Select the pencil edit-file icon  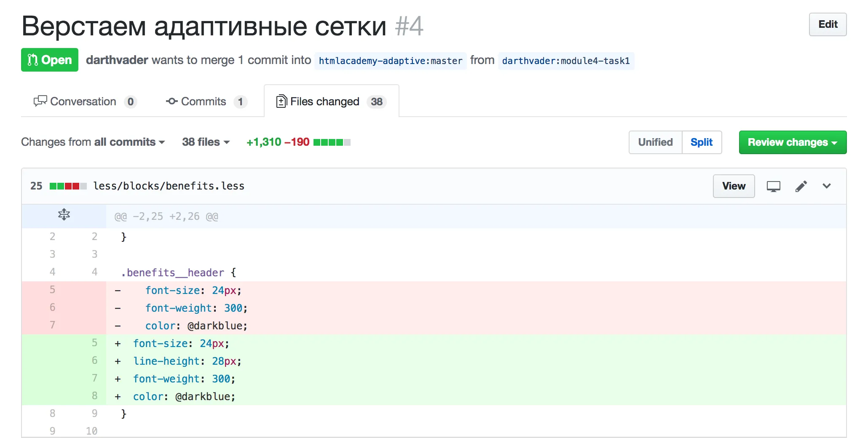point(801,186)
